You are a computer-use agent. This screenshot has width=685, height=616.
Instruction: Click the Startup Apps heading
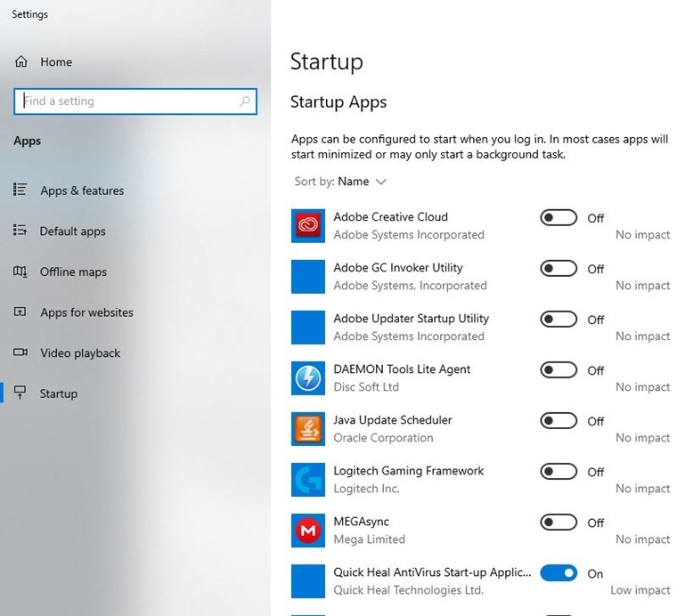(338, 101)
